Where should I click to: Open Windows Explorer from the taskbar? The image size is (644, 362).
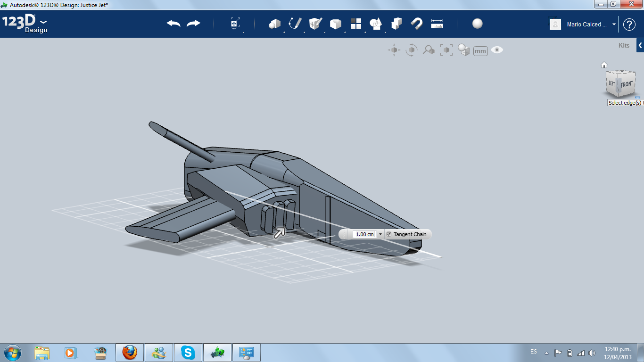42,353
